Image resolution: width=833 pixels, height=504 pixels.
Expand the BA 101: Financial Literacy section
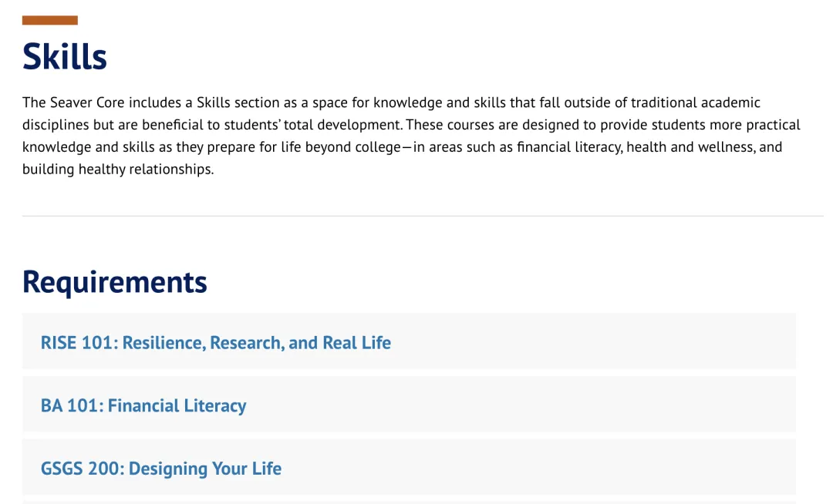(x=409, y=405)
